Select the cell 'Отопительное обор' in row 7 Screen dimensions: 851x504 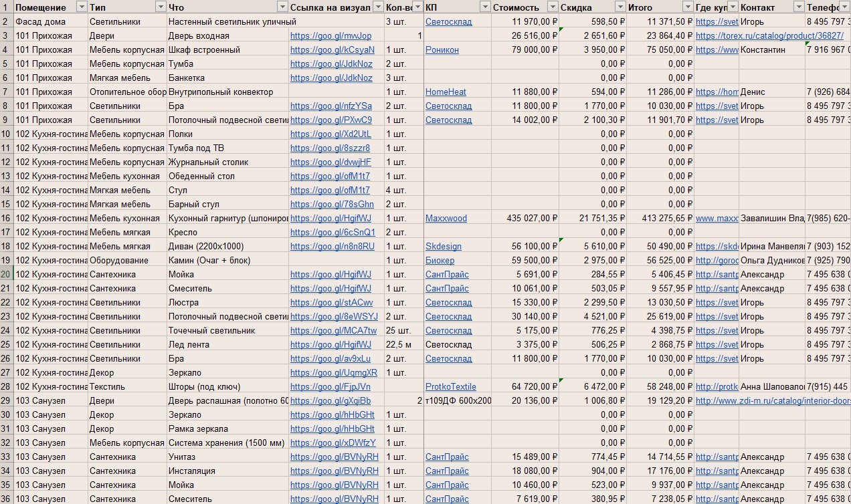click(127, 92)
